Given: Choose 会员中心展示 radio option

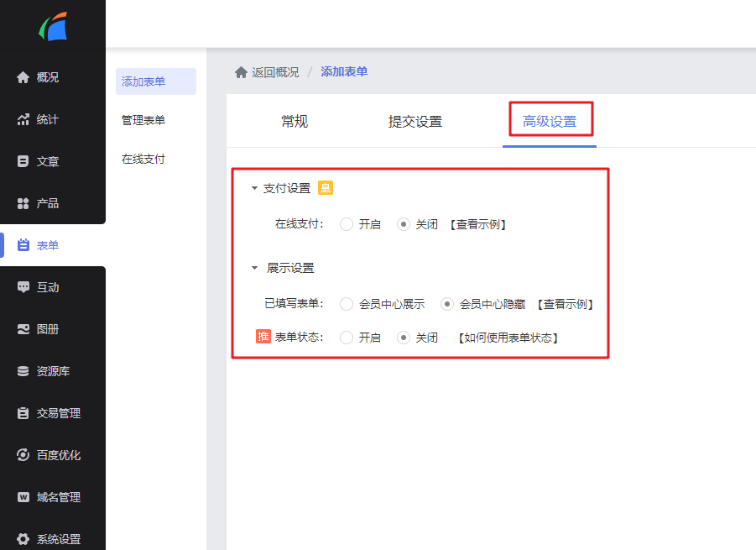Looking at the screenshot, I should (347, 304).
